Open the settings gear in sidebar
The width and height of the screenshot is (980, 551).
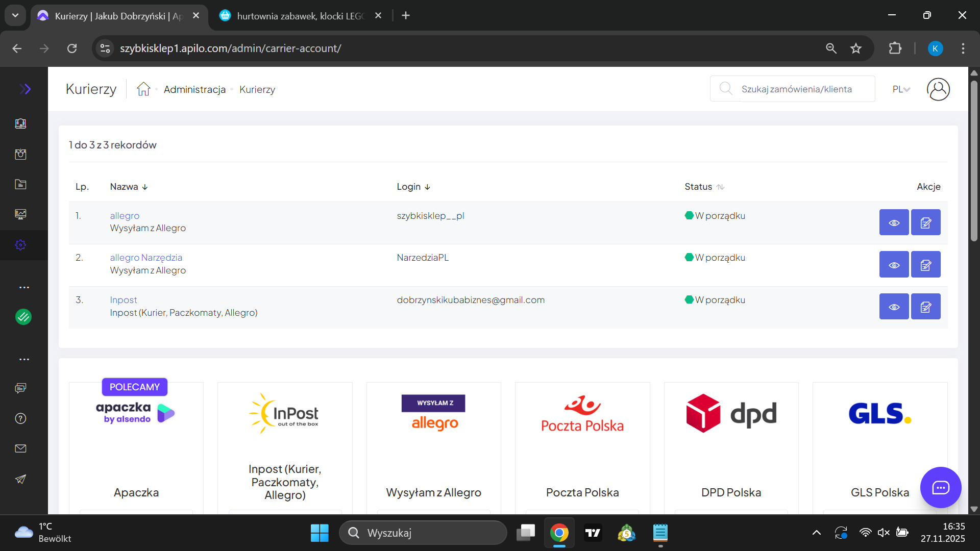coord(20,245)
